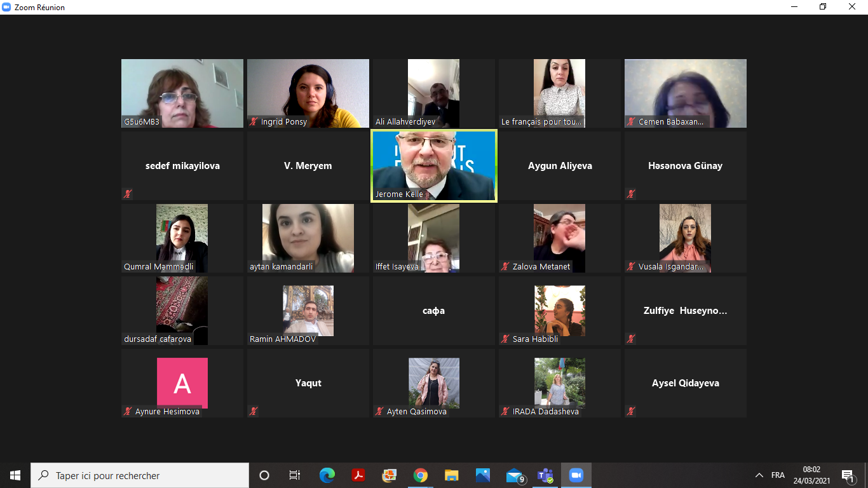Click the pink 'A' avatar of Aynure Hesimova

pos(182,383)
